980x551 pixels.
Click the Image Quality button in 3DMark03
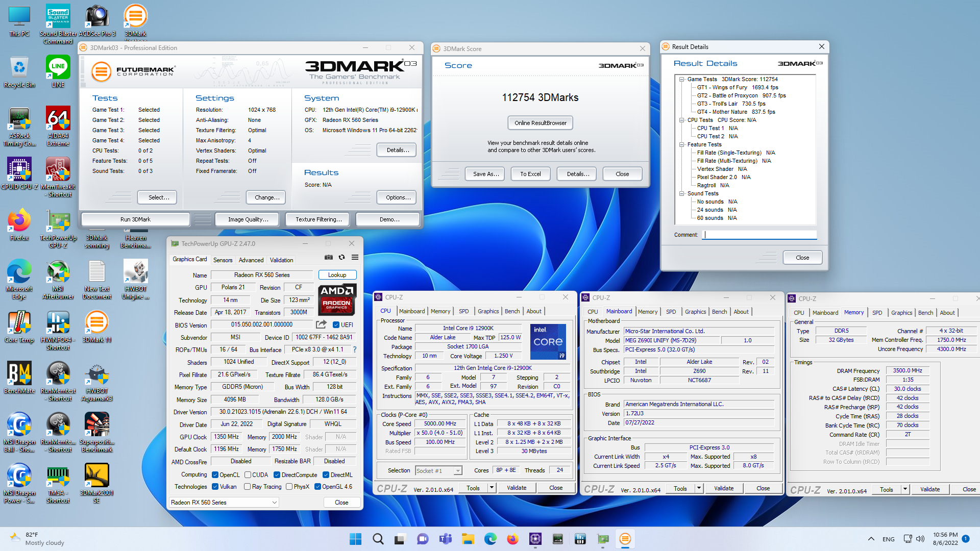tap(248, 219)
